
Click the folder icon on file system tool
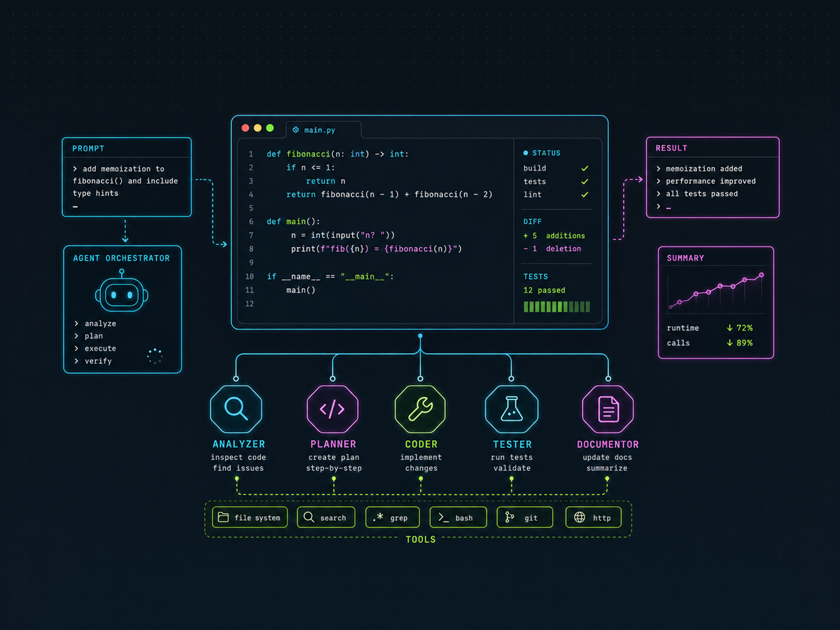[x=223, y=517]
